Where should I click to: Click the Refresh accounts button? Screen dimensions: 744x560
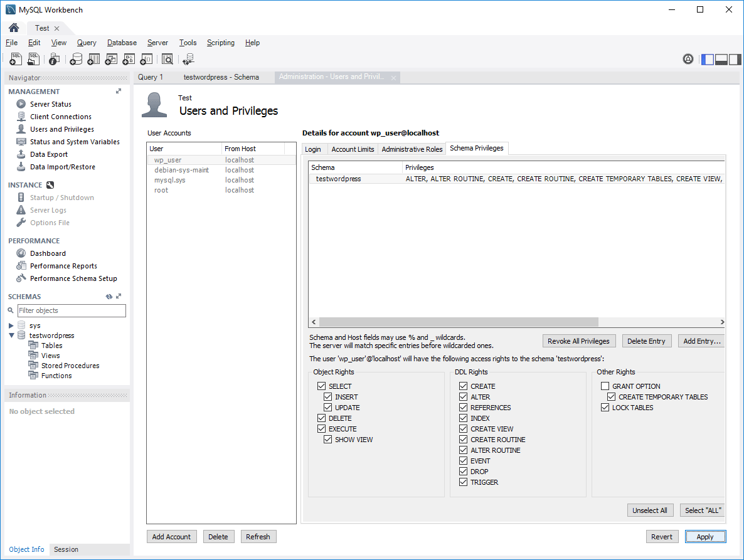258,537
